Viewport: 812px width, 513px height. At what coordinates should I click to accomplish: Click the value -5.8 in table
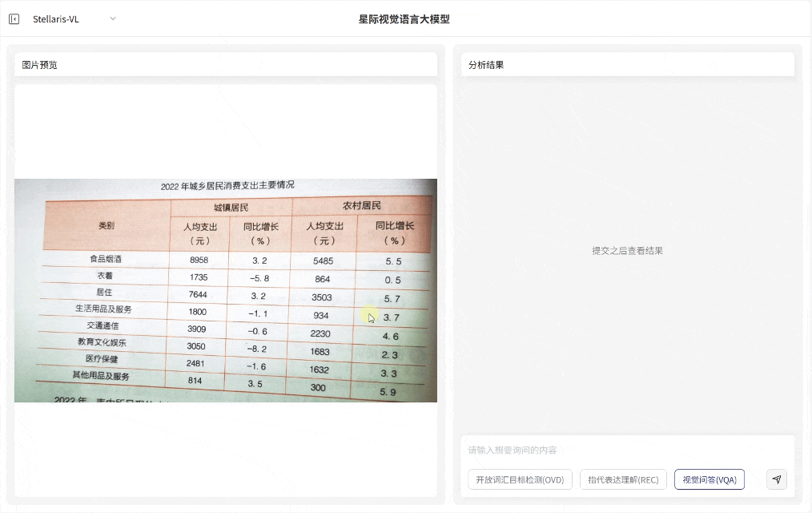259,278
